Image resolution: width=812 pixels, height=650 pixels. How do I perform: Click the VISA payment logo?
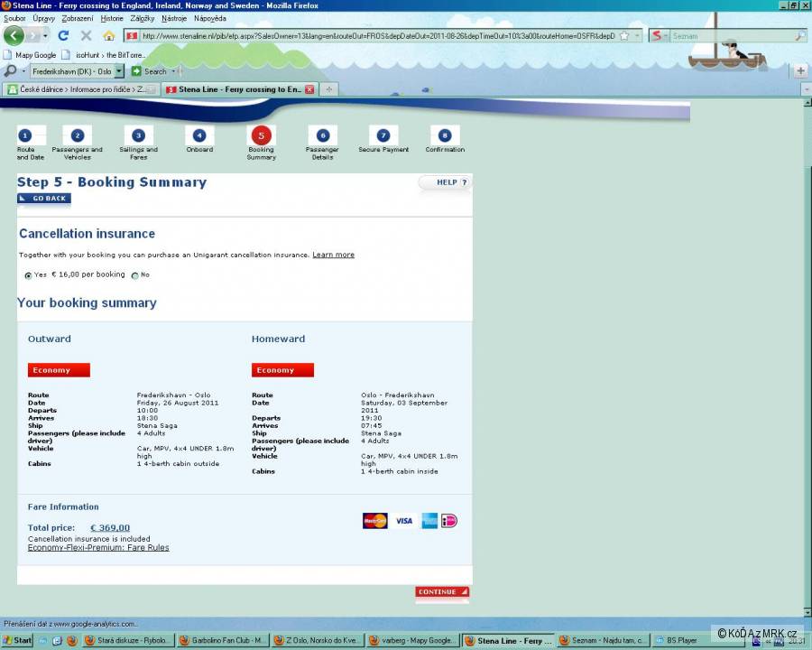(404, 521)
